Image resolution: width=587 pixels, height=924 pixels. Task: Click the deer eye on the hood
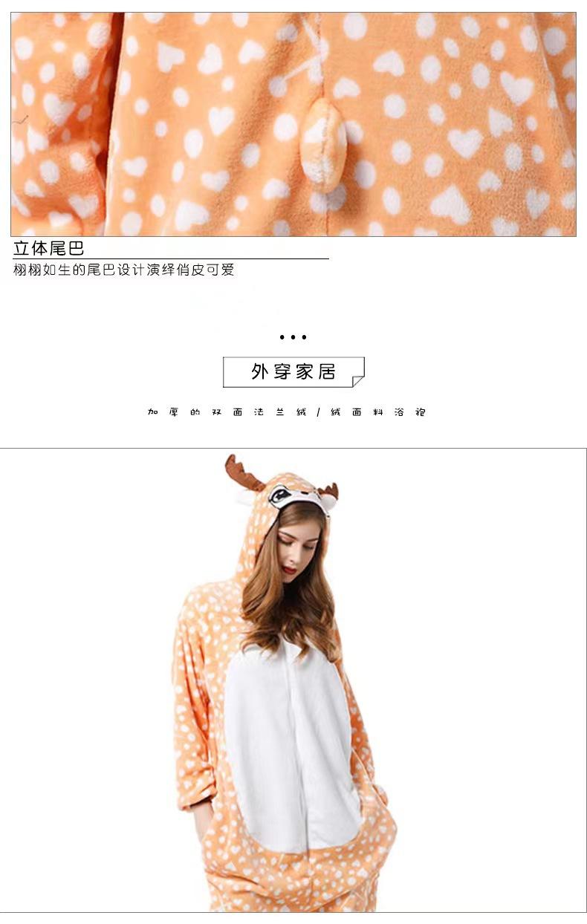(x=281, y=494)
